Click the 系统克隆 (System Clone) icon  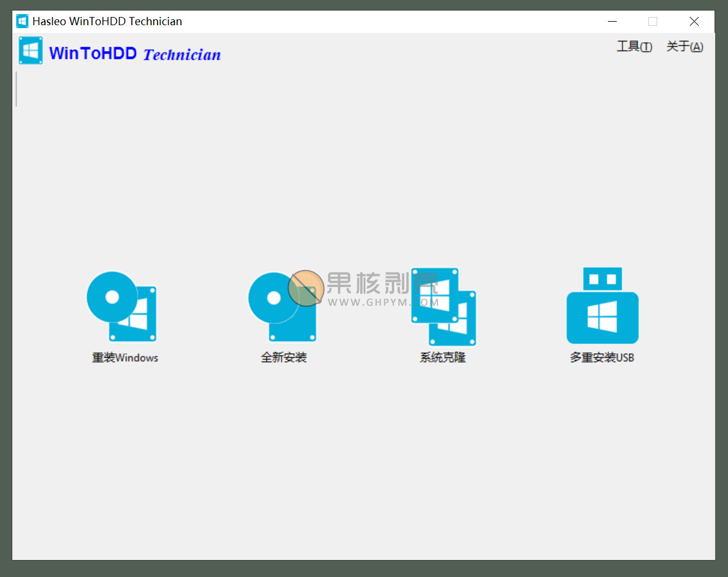click(x=442, y=305)
